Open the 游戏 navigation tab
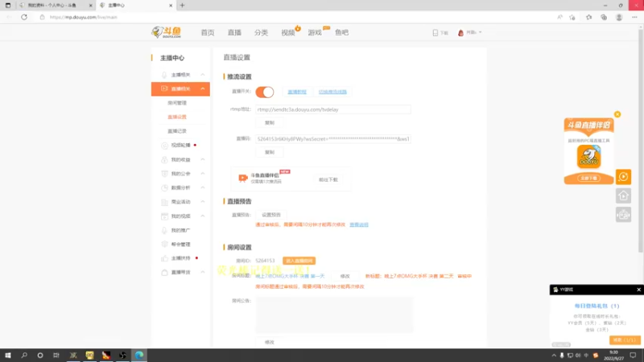The image size is (644, 362). (315, 32)
